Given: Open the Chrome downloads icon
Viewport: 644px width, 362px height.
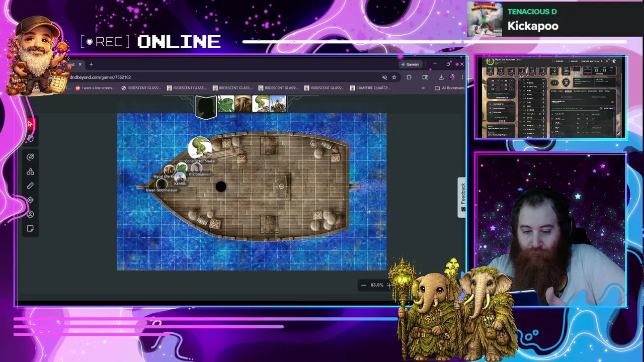Looking at the screenshot, I should click(x=441, y=77).
